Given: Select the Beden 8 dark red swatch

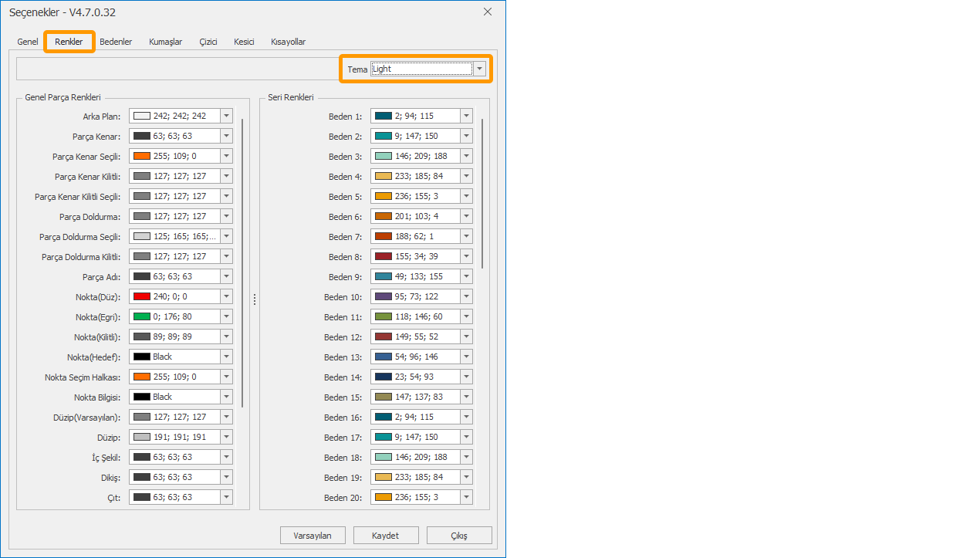Looking at the screenshot, I should tap(384, 256).
